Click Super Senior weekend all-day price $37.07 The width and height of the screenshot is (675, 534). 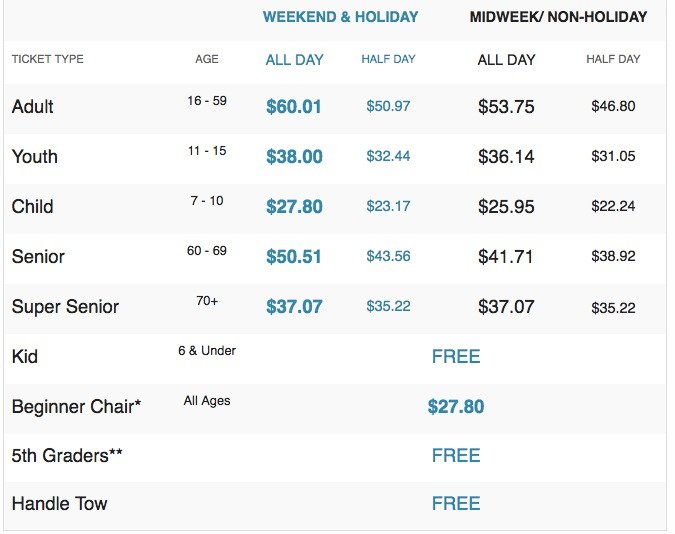pyautogui.click(x=294, y=306)
